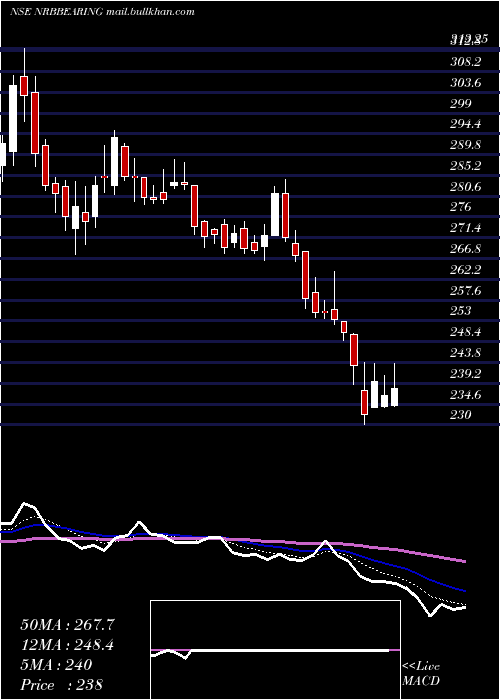Click the 234.6 price axis label
Screen dimensions: 500x700
465,394
